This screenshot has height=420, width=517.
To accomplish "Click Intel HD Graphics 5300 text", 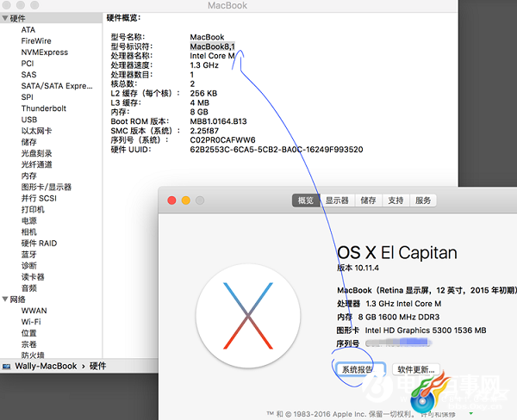I will (x=426, y=330).
